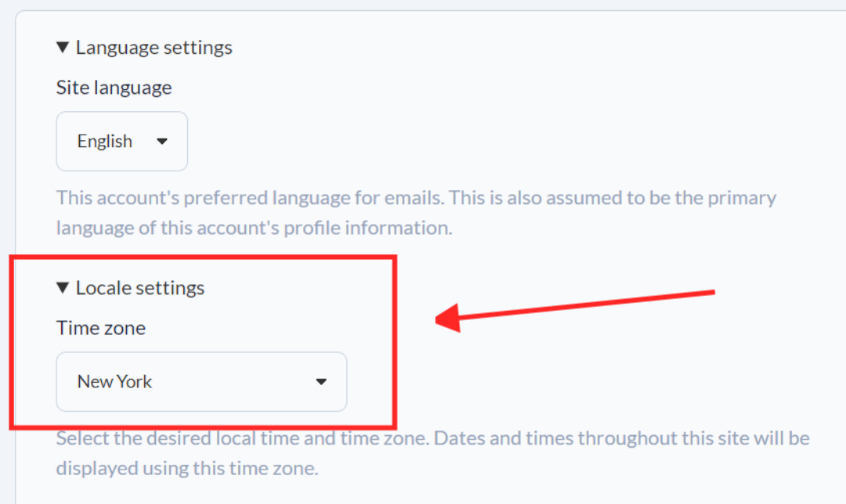Click the Locale settings heading text

click(140, 288)
